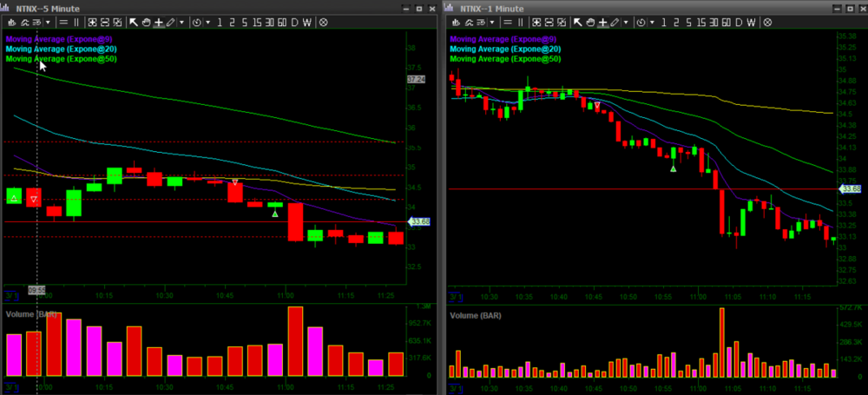Set the right chart to Daily (D) timeframe
This screenshot has width=868, height=395.
738,22
